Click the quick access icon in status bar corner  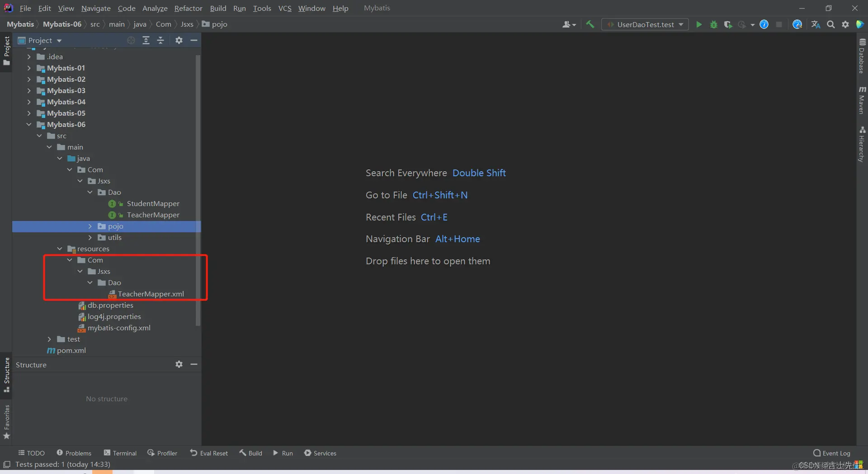pyautogui.click(x=7, y=465)
